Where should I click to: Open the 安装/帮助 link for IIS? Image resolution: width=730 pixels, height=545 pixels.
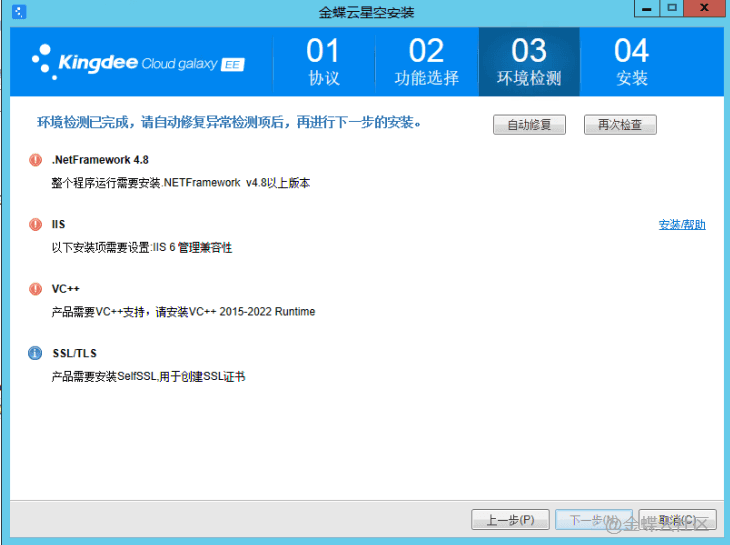point(682,225)
